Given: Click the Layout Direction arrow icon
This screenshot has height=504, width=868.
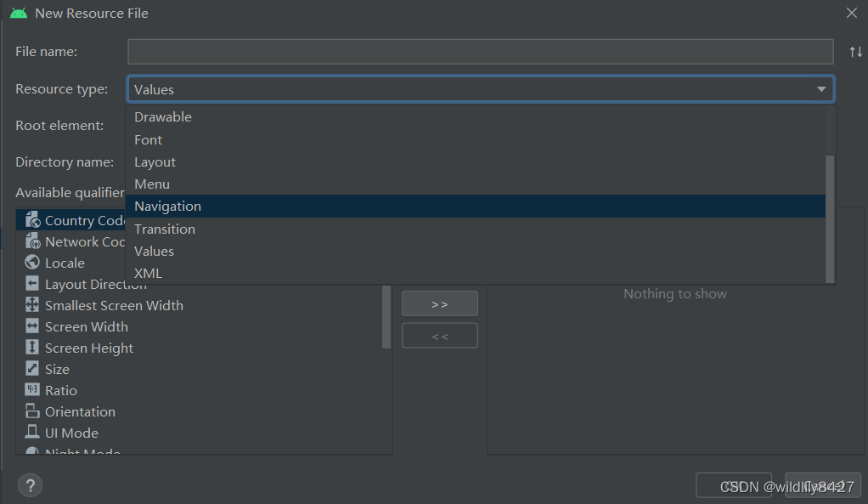Looking at the screenshot, I should coord(32,284).
